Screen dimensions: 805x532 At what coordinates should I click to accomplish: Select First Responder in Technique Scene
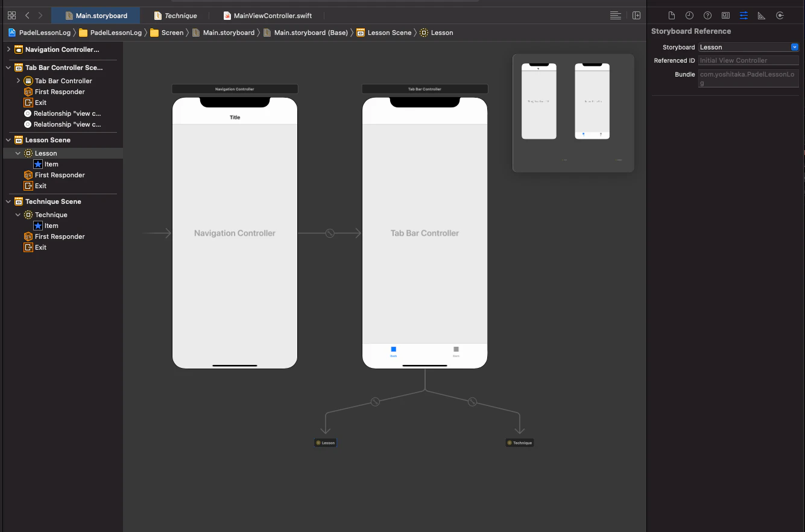(x=54, y=236)
